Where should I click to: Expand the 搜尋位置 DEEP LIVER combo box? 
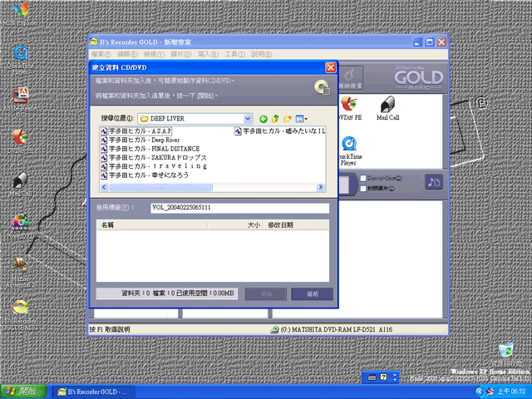248,119
